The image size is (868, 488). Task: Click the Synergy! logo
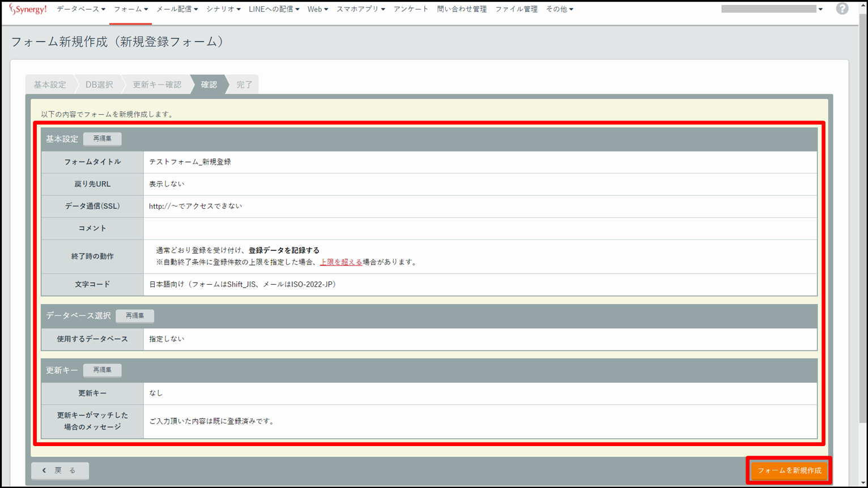coord(28,10)
